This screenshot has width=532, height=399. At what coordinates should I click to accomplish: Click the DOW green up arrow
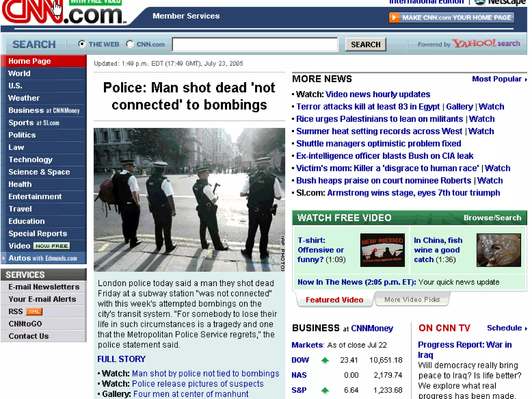coord(325,360)
